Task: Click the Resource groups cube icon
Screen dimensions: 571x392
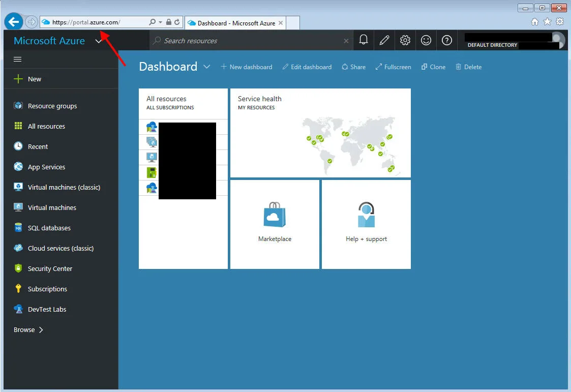Action: [18, 106]
